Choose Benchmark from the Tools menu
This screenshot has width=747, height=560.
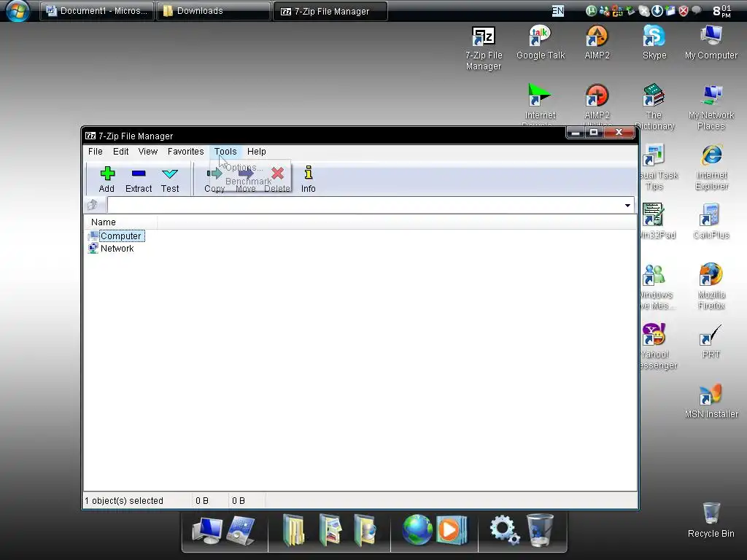(248, 182)
